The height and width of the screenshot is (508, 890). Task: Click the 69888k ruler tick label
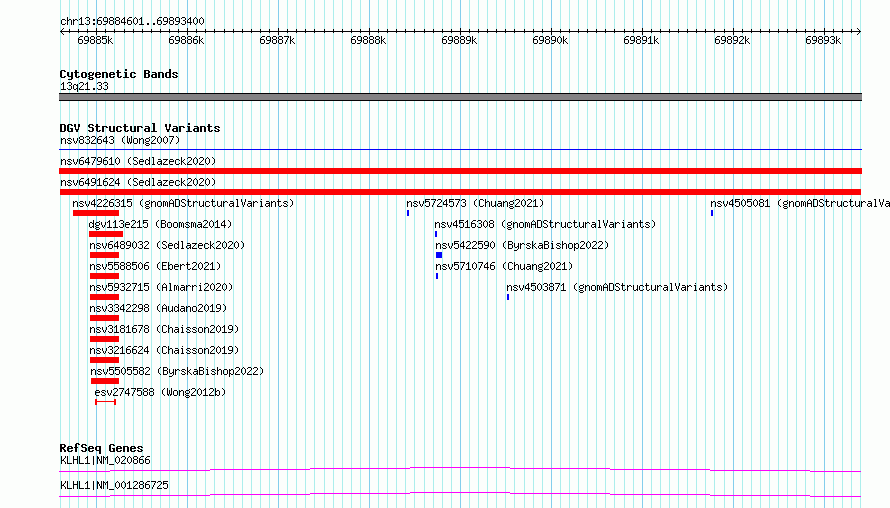[x=368, y=40]
